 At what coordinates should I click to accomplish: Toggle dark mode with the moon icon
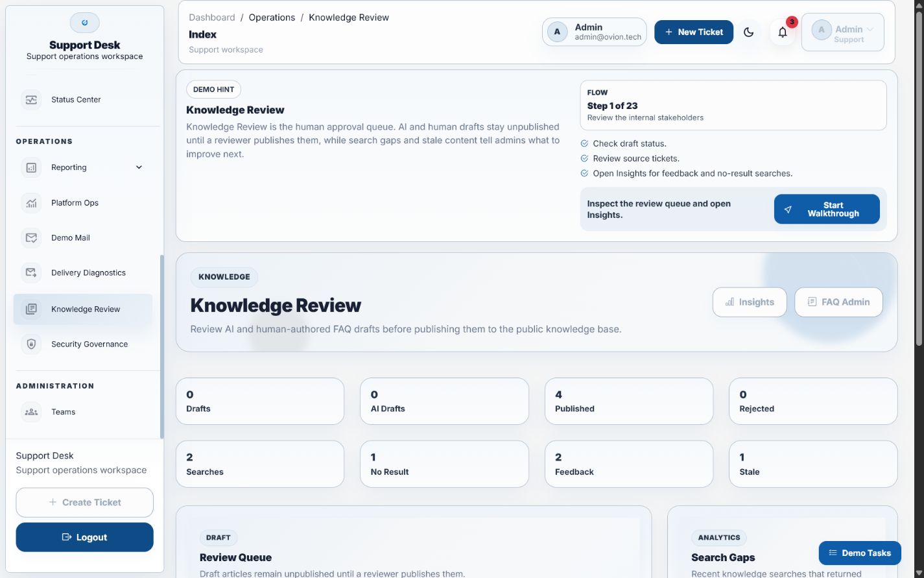click(749, 32)
